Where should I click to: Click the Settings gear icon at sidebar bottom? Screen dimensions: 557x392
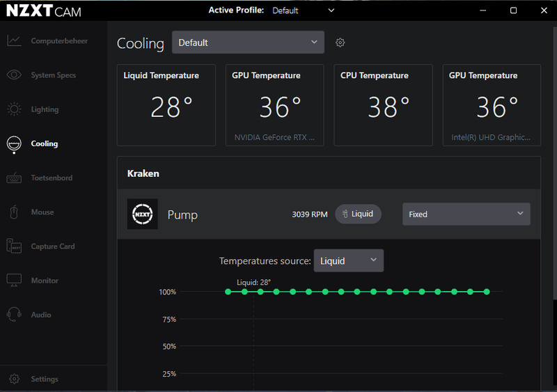coord(14,379)
